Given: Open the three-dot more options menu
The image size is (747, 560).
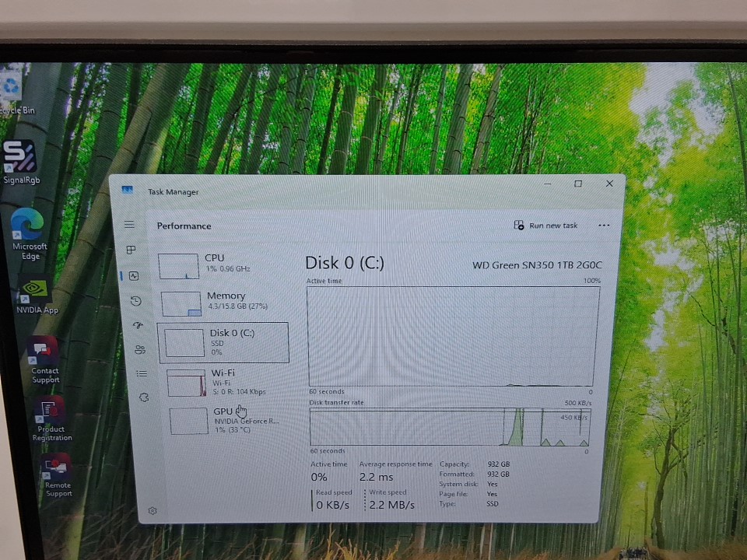Looking at the screenshot, I should click(604, 226).
